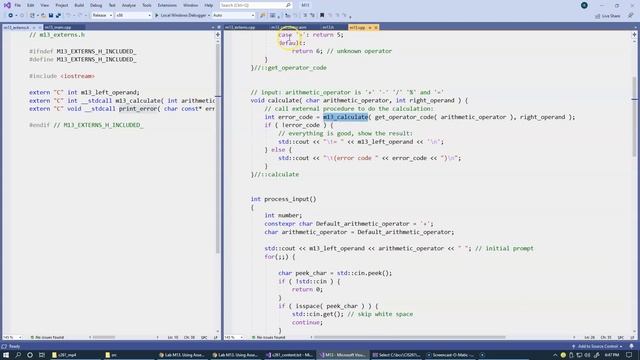Click the navigate backward toolbar icon

pos(11,16)
